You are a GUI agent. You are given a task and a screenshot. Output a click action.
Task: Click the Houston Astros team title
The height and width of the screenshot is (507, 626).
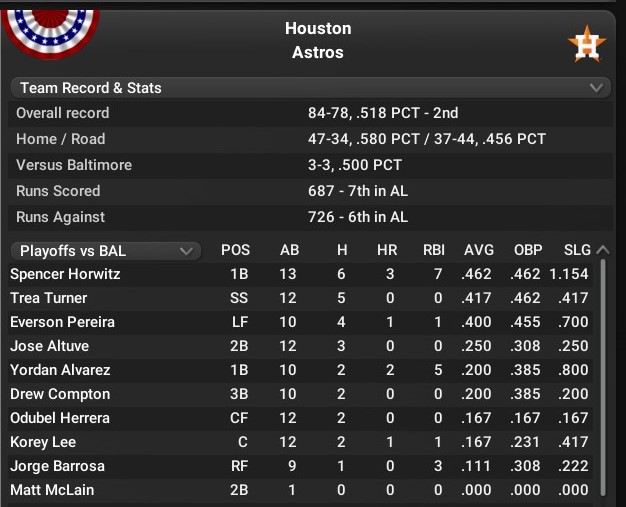(x=318, y=40)
